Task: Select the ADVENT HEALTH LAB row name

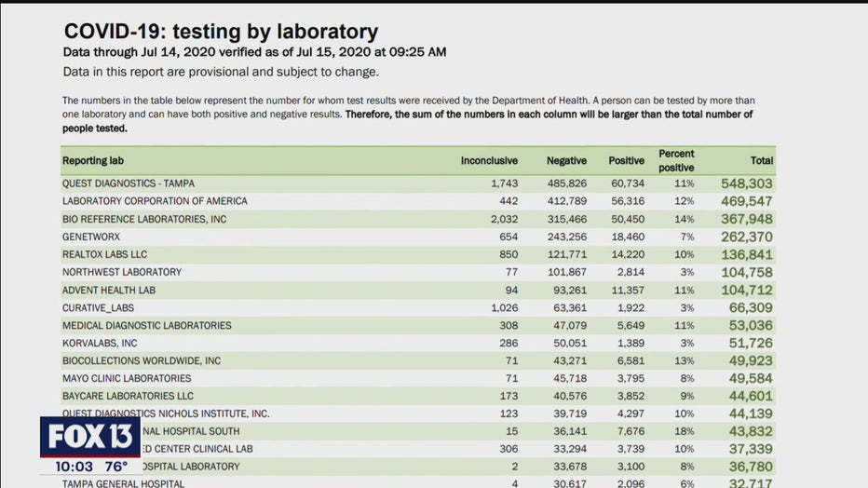Action: click(x=108, y=290)
